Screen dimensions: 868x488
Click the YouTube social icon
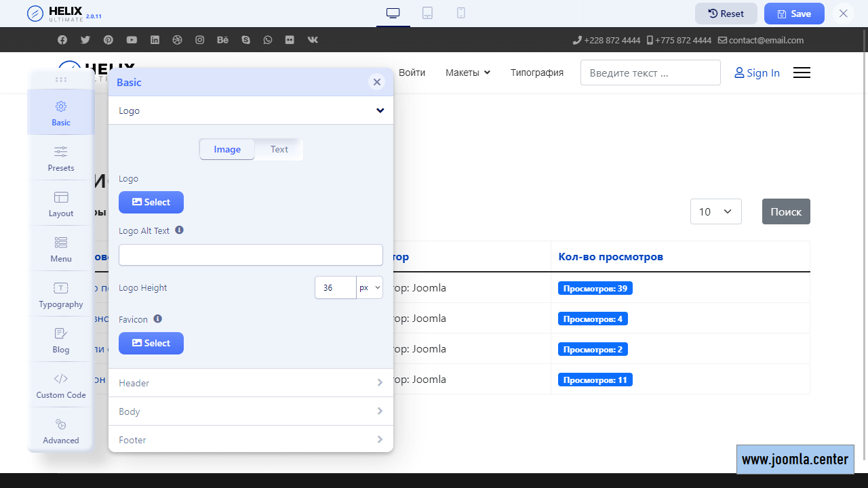point(132,40)
